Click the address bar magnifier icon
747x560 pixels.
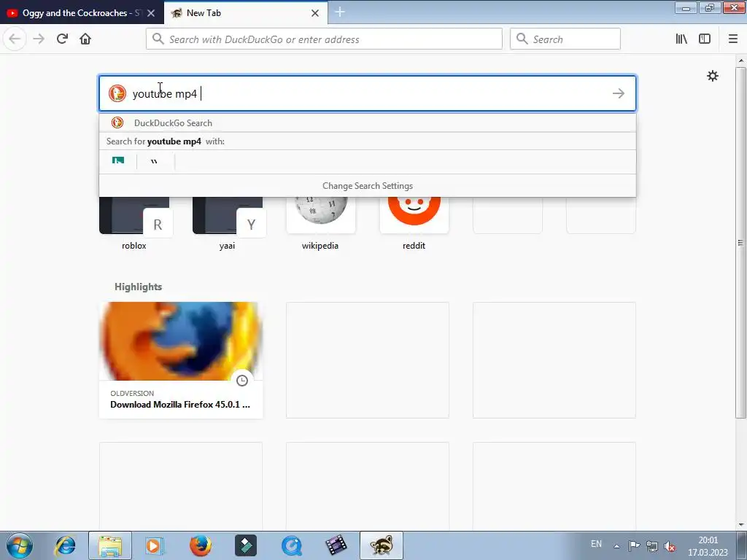[x=158, y=39]
